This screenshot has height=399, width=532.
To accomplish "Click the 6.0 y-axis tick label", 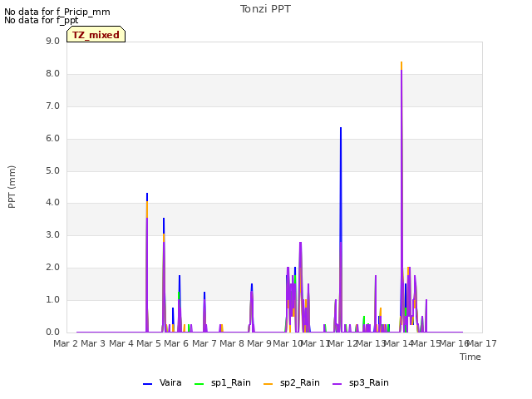I will 52,139.
